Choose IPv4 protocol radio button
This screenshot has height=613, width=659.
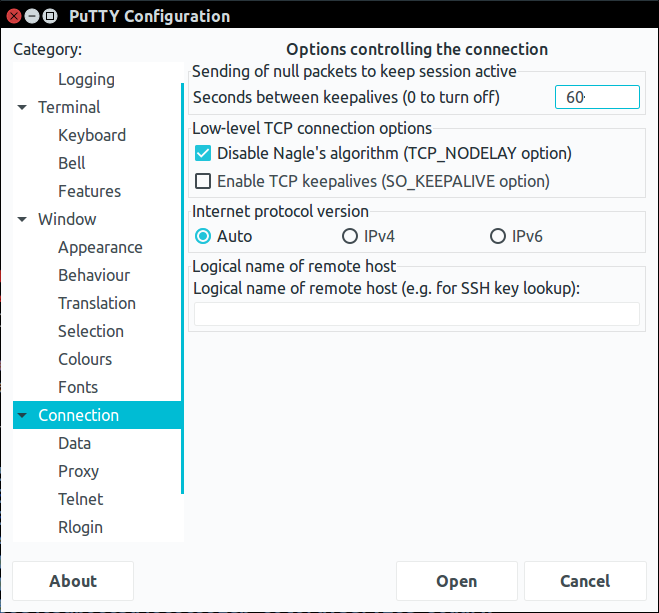pos(350,237)
